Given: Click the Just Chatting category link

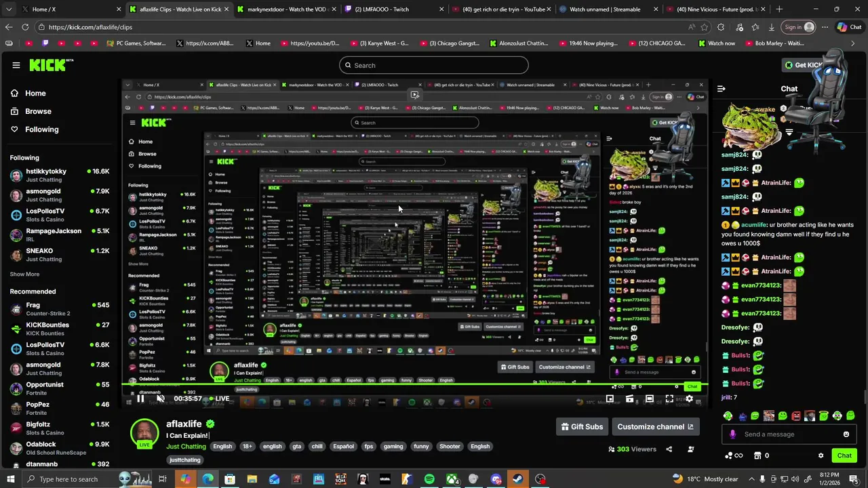Looking at the screenshot, I should click(186, 447).
